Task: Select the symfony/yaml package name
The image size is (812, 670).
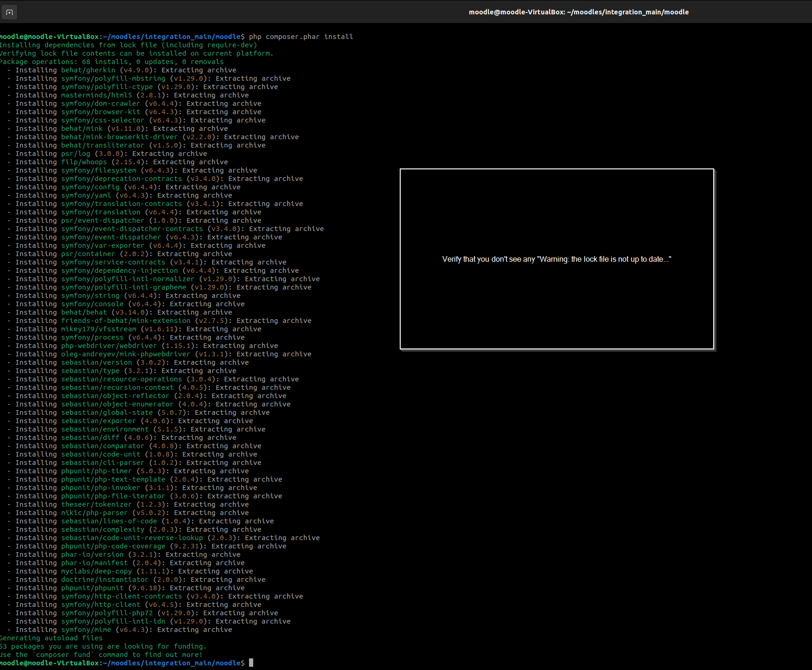Action: pos(86,195)
